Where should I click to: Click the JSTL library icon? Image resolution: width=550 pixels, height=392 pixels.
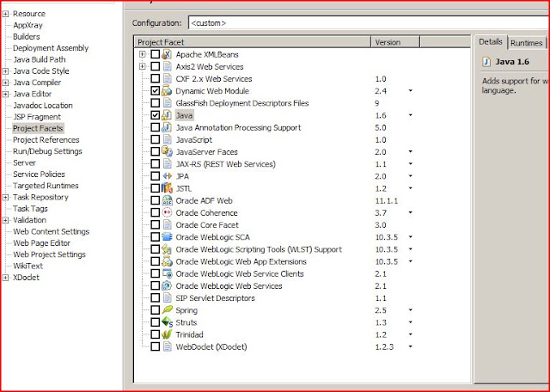[x=167, y=188]
